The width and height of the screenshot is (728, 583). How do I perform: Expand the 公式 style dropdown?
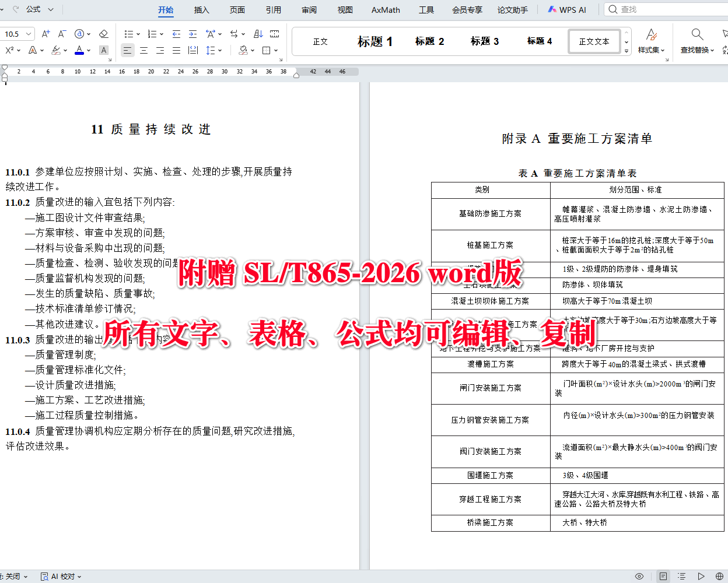tap(50, 9)
